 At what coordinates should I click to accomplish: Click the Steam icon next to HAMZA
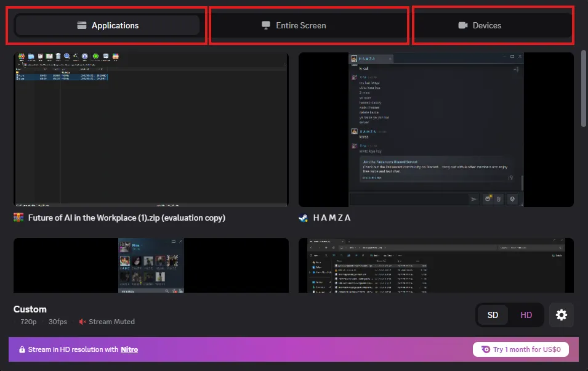pyautogui.click(x=304, y=218)
